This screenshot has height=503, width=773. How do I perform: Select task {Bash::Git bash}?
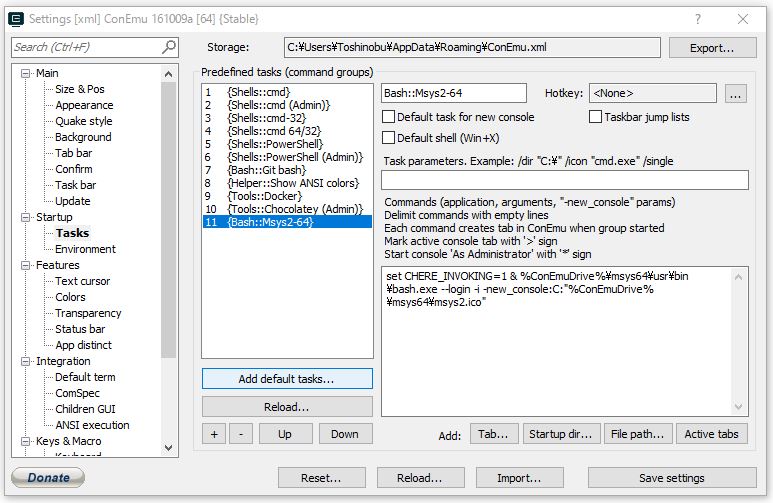[287, 170]
